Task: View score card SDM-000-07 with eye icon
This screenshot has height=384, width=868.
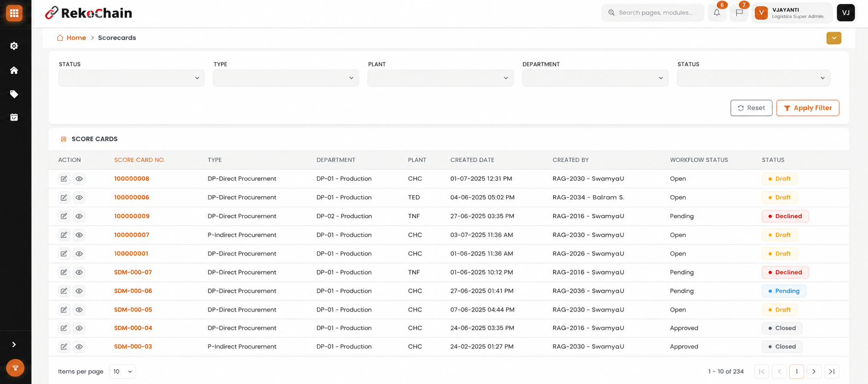Action: 79,272
